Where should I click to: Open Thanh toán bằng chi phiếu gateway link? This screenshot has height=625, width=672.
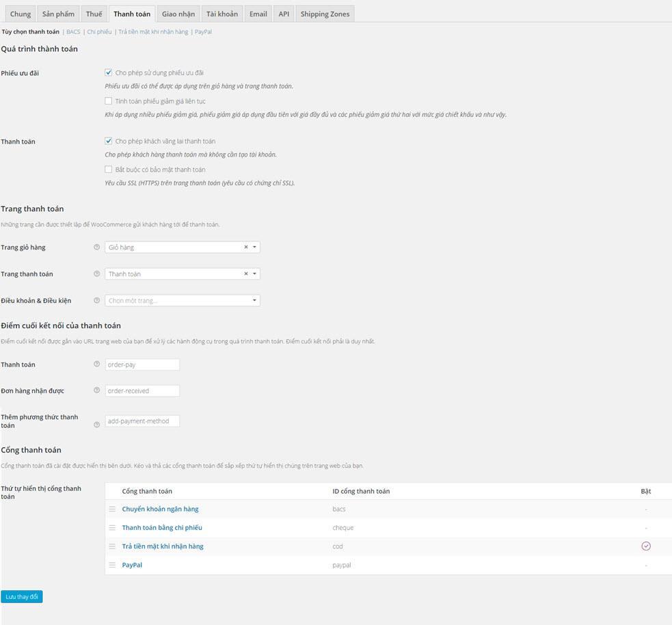[162, 528]
